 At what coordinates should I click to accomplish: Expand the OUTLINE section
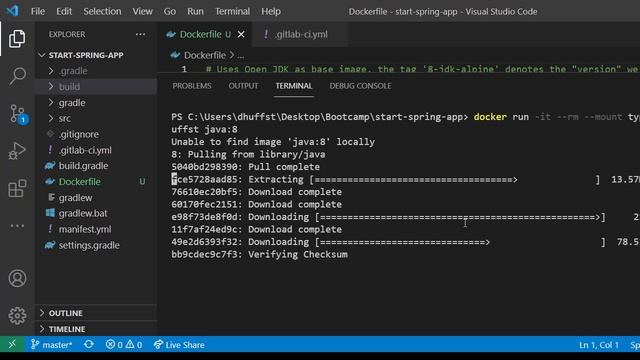click(x=96, y=313)
